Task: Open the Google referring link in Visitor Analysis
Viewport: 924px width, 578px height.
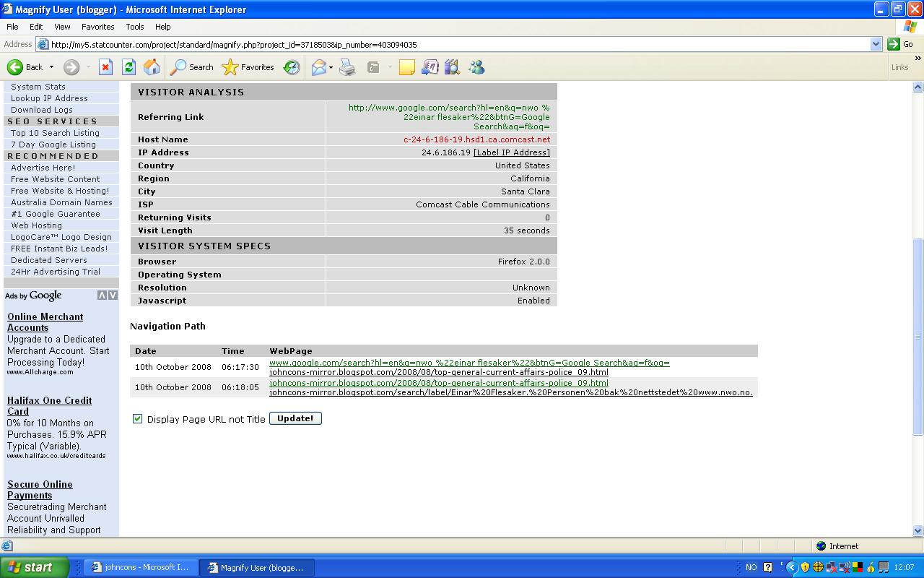Action: (x=449, y=117)
